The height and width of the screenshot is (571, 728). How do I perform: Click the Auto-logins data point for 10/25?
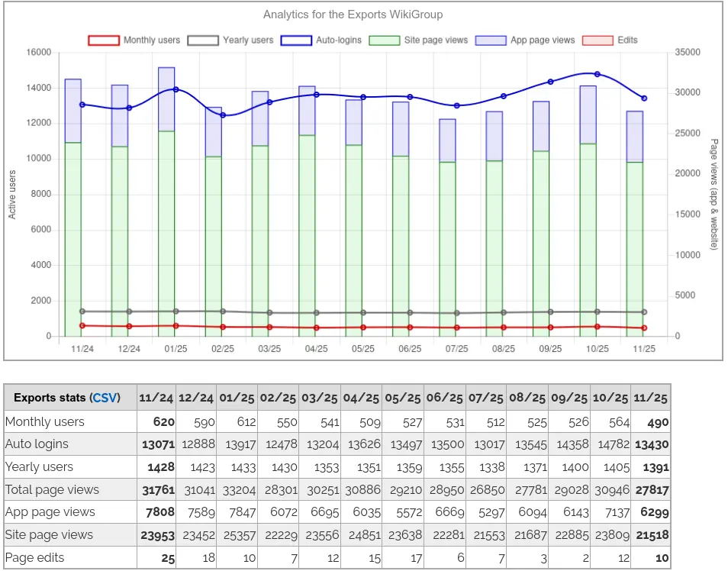pos(598,74)
